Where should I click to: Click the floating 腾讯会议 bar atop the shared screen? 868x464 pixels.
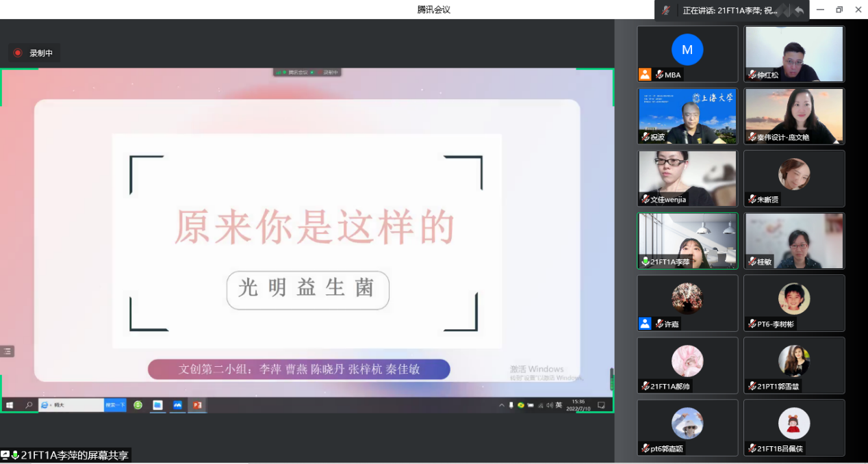pyautogui.click(x=307, y=73)
